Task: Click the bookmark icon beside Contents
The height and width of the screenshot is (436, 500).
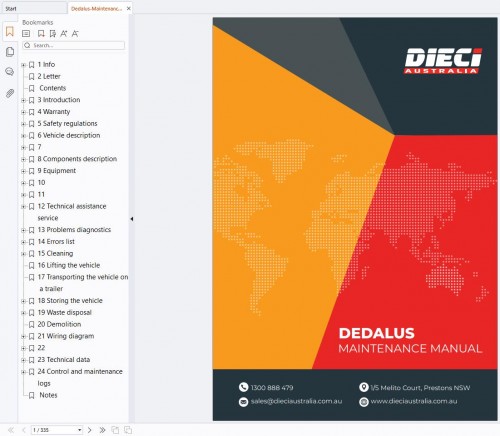Action: [x=32, y=88]
